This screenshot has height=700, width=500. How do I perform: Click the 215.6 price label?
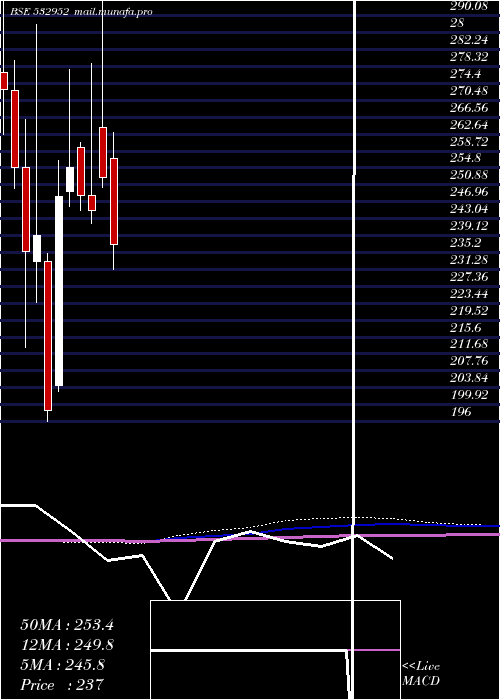pyautogui.click(x=464, y=328)
